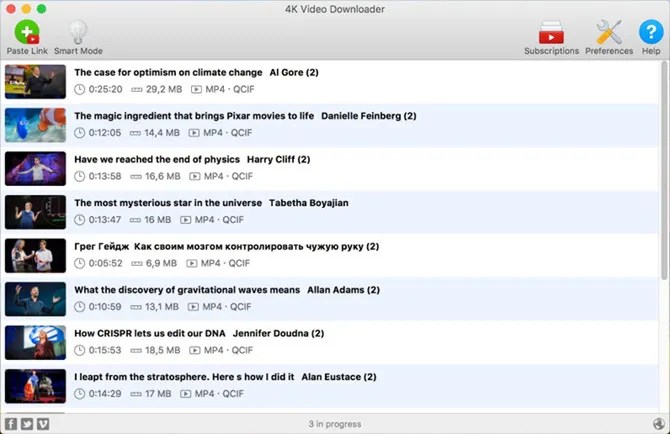Select the gravitational waves Allan Adams thumbnail
670x434 pixels.
[x=35, y=299]
